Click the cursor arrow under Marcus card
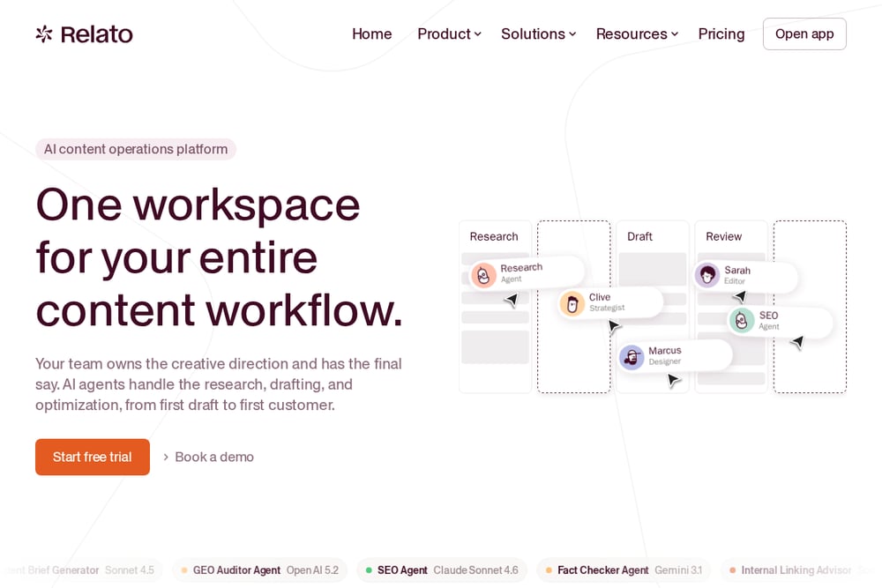The width and height of the screenshot is (882, 588). click(x=673, y=381)
